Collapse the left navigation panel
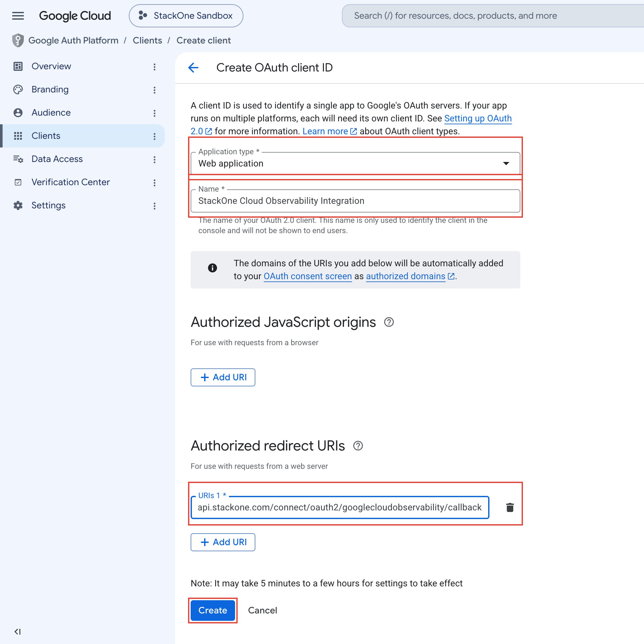Viewport: 644px width, 644px height. [x=18, y=631]
